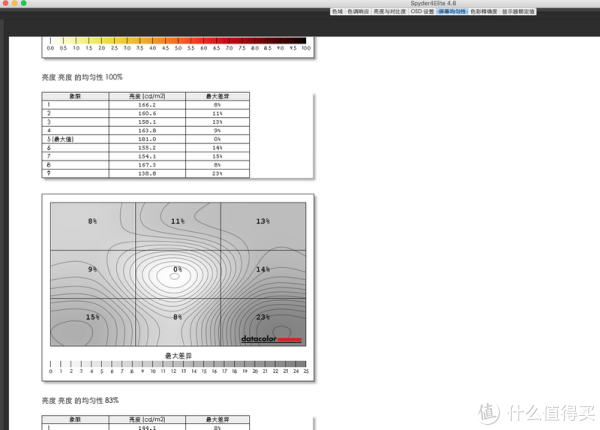Close the Spyder4Elite window with red button
This screenshot has height=430, width=600.
pos(5,3)
